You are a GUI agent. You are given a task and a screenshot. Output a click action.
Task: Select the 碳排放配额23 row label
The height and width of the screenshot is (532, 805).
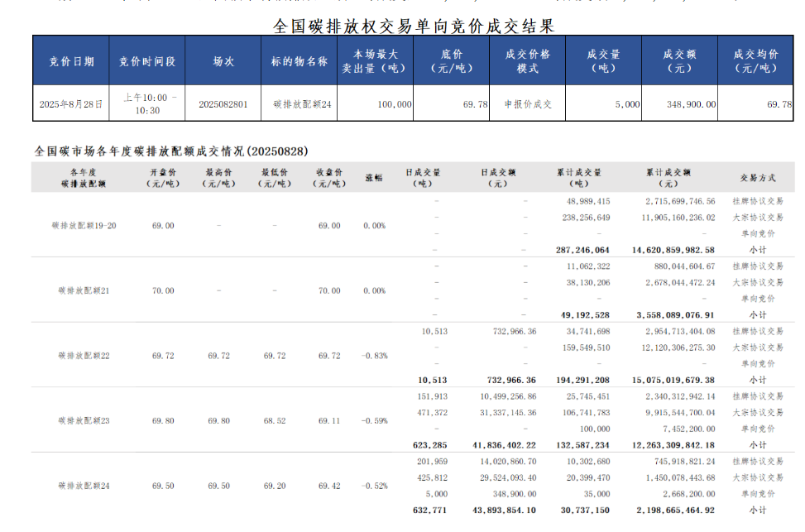coord(83,420)
